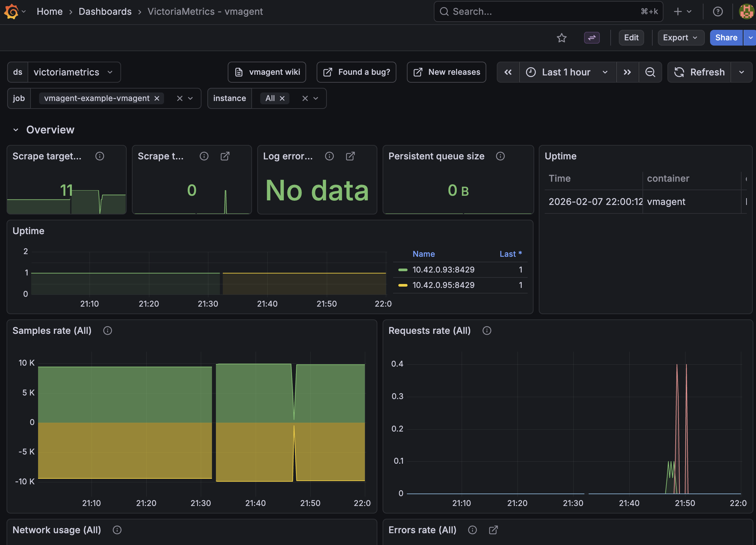Toggle 10.42.0.95:8429 series in Uptime legend
The height and width of the screenshot is (545, 756).
[443, 285]
